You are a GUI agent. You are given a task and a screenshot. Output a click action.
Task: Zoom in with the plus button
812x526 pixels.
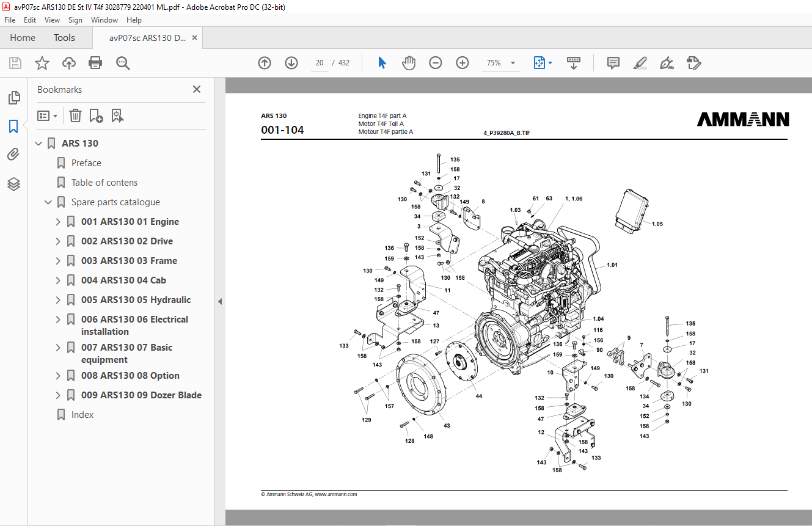[x=463, y=63]
